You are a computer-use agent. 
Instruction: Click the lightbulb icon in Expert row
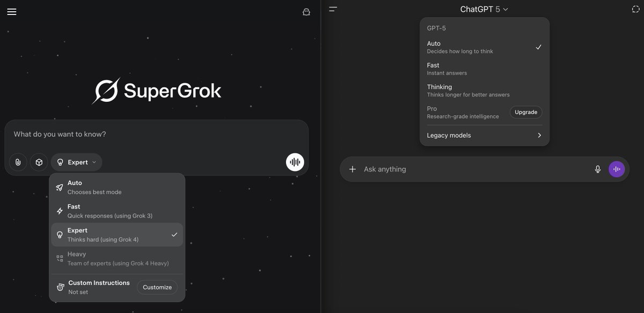60,235
